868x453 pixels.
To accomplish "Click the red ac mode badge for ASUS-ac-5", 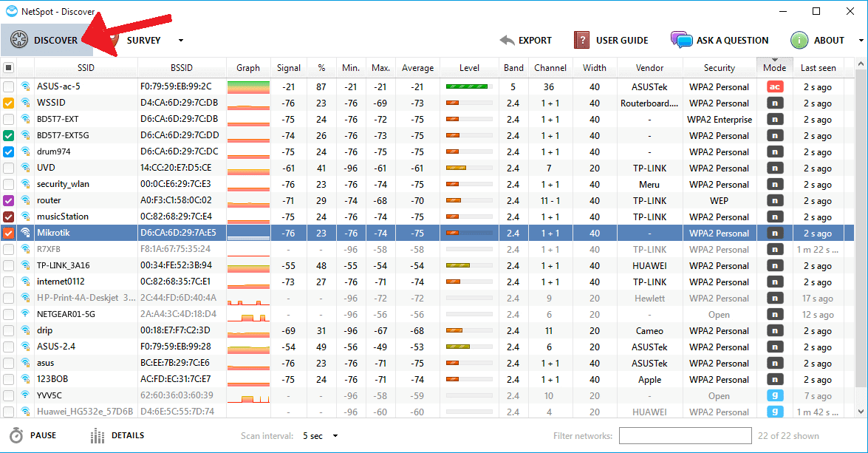I will [774, 86].
